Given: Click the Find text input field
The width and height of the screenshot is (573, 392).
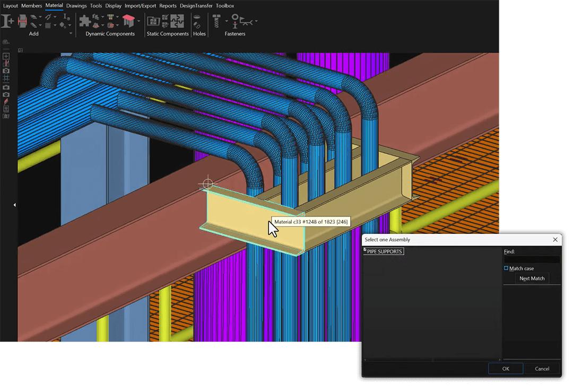Looking at the screenshot, I should [x=532, y=260].
